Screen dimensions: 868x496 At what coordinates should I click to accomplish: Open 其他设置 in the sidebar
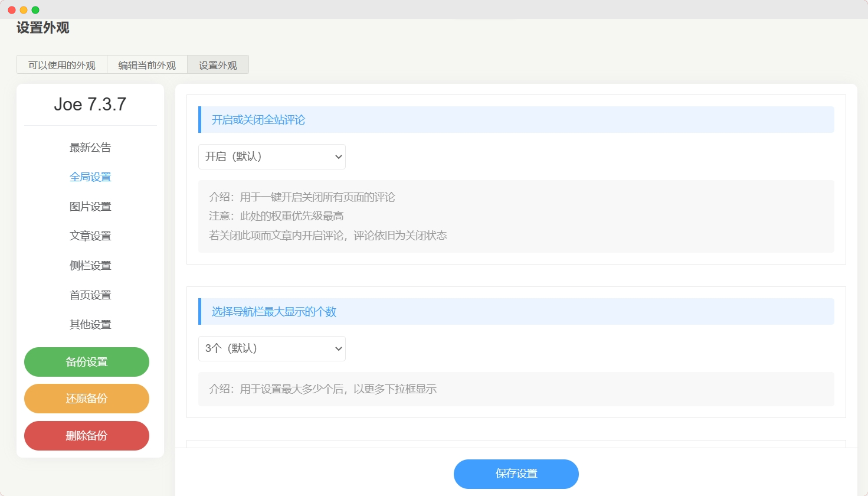90,325
